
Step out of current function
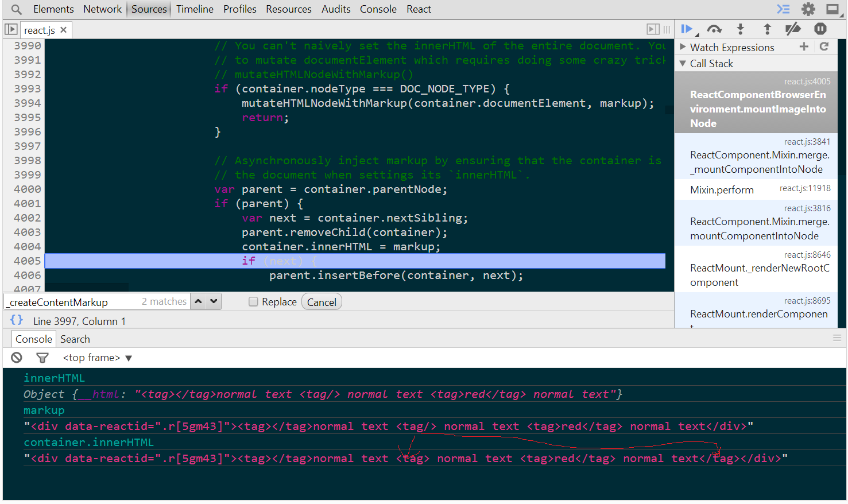pos(767,29)
